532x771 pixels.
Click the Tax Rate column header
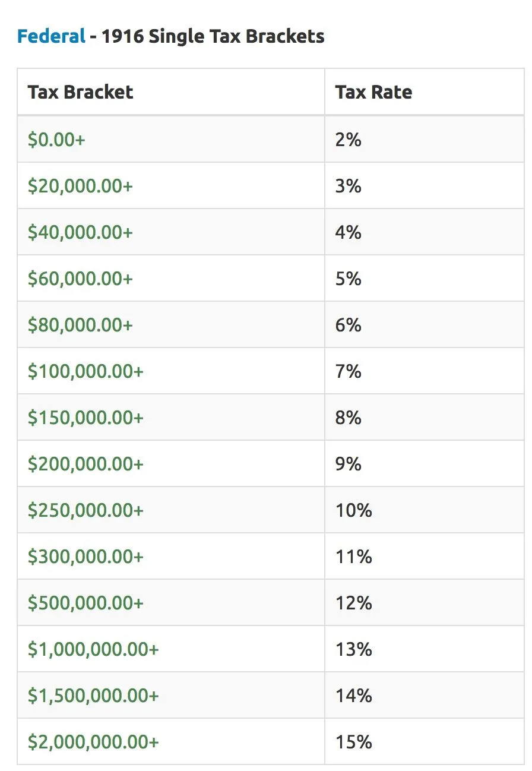coord(373,92)
